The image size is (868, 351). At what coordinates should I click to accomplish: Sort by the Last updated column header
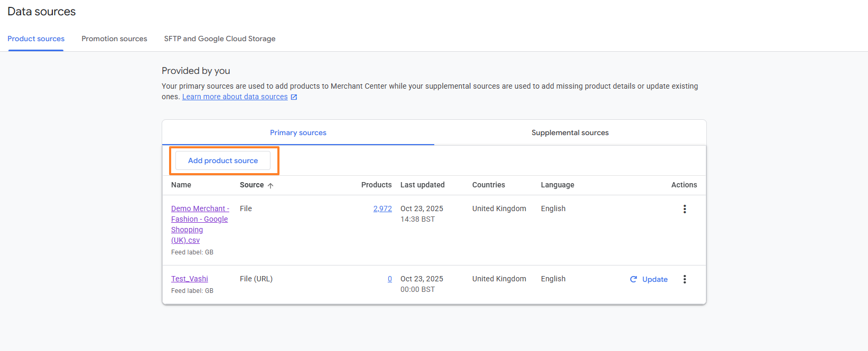422,185
